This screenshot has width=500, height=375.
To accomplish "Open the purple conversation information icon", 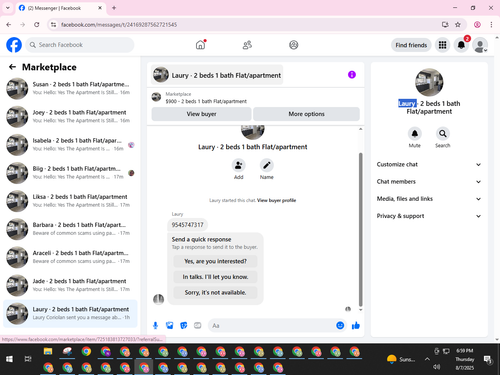I will pos(352,75).
